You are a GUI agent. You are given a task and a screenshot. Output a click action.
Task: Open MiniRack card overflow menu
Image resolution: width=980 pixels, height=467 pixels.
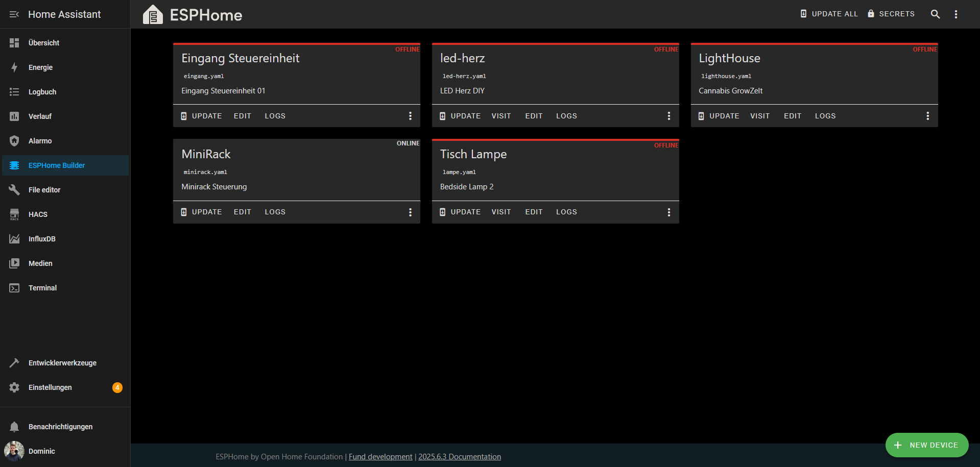(x=410, y=212)
